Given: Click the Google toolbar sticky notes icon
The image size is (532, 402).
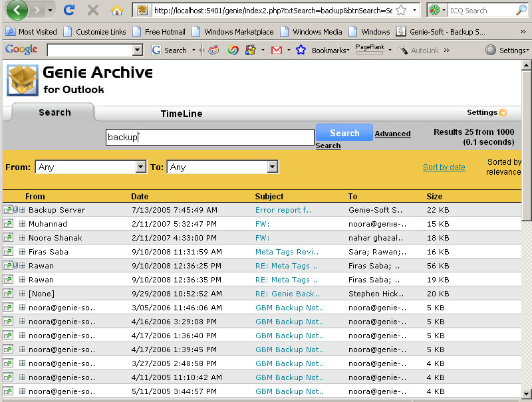Looking at the screenshot, I should coord(213,50).
